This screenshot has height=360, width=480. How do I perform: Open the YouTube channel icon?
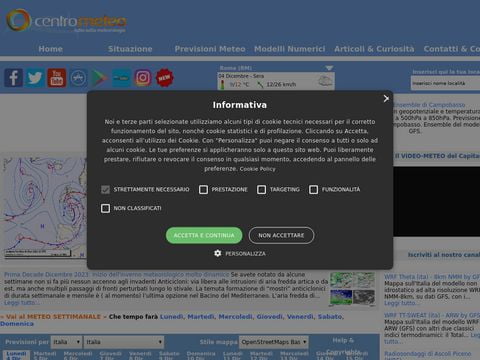tap(57, 78)
